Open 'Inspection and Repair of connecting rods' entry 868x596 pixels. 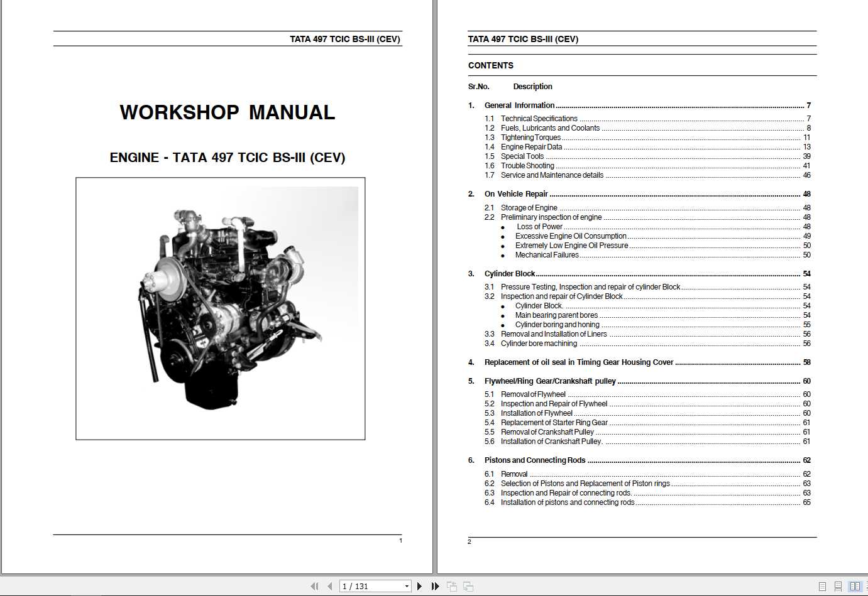pyautogui.click(x=647, y=493)
